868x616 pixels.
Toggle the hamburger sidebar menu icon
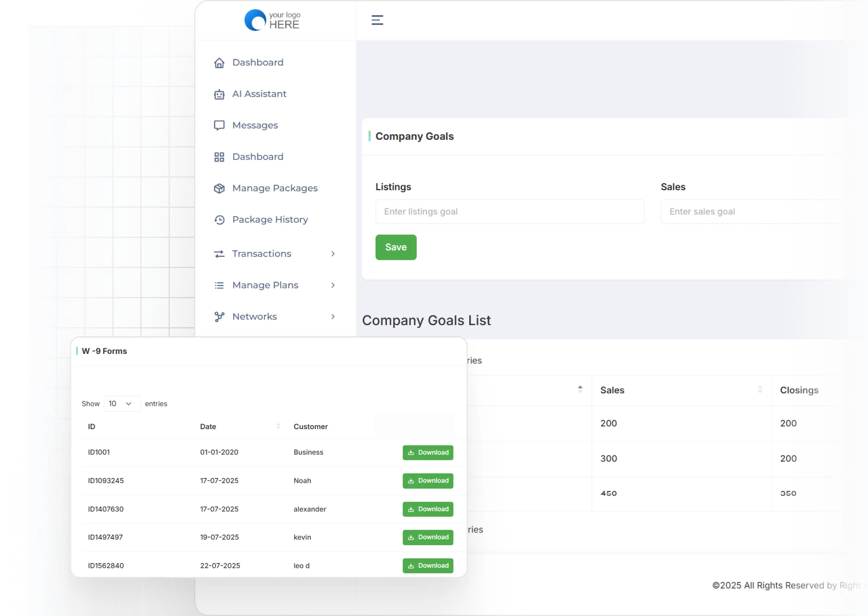377,20
